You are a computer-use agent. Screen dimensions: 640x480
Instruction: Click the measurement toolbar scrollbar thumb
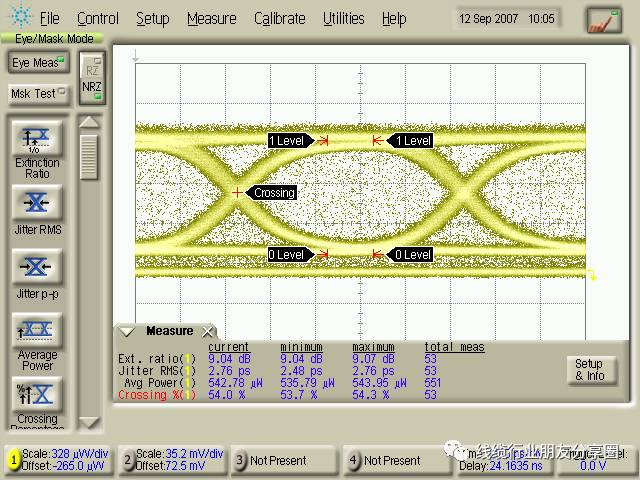pyautogui.click(x=90, y=155)
